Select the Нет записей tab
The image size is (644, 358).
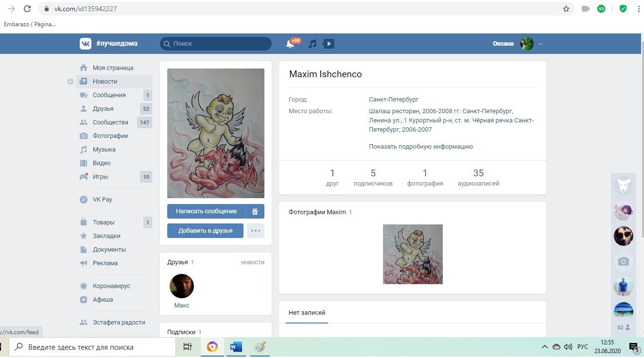[307, 313]
